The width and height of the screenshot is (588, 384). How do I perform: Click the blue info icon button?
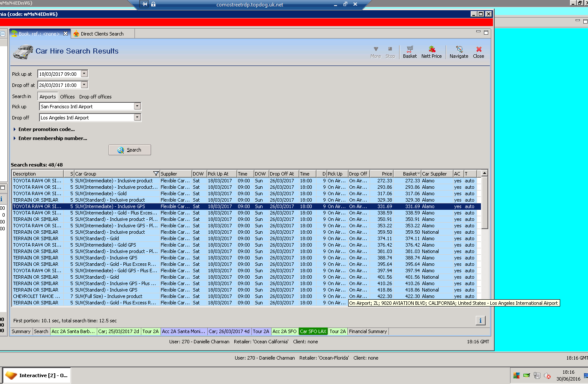tap(480, 321)
